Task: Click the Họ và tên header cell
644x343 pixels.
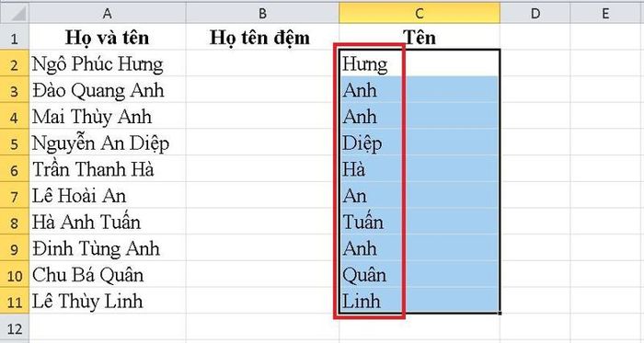Action: click(x=108, y=38)
